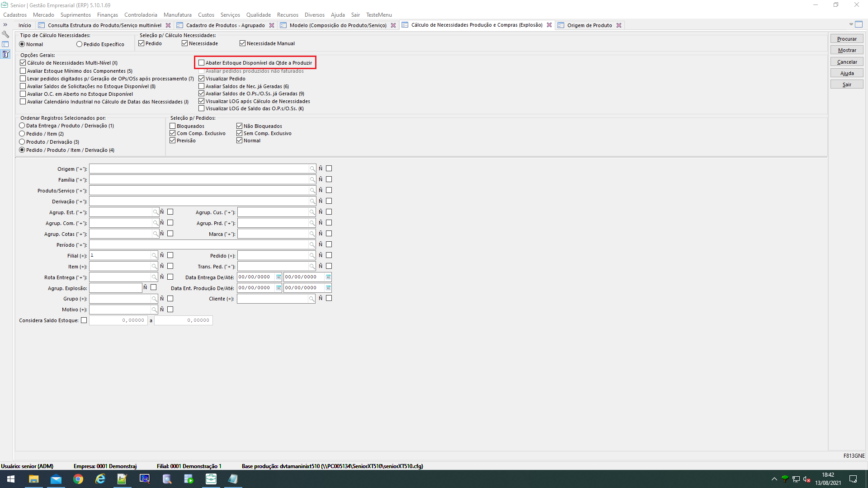Screen dimensions: 868x488
Task: Open the tab list dropdown arrow at right
Action: pyautogui.click(x=851, y=24)
